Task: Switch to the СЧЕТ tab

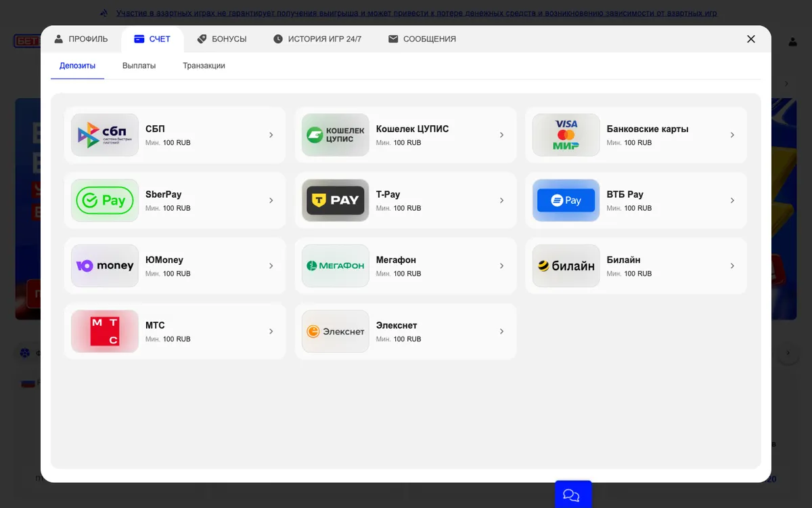Action: click(152, 39)
